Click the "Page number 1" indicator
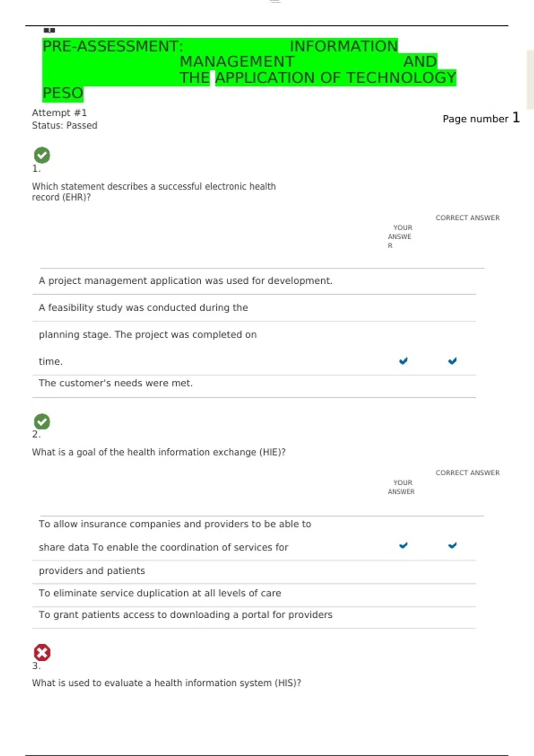Image resolution: width=534 pixels, height=756 pixels. pyautogui.click(x=481, y=118)
